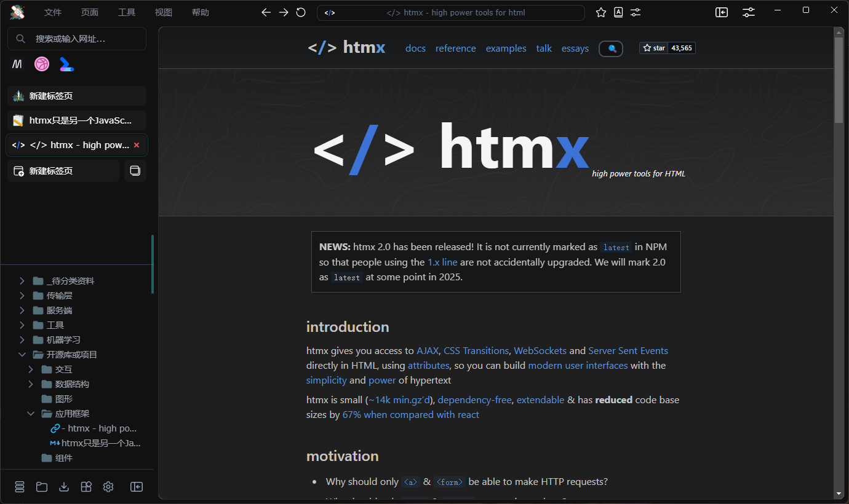
Task: Open the reference link in the htmx header
Action: click(x=456, y=49)
